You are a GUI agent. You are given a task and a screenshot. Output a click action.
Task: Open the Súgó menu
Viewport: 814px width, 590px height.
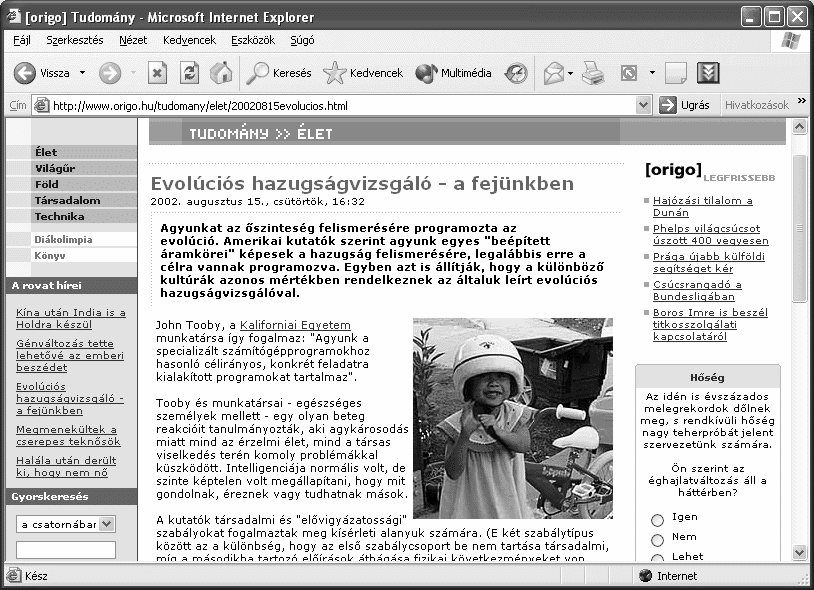(x=302, y=40)
